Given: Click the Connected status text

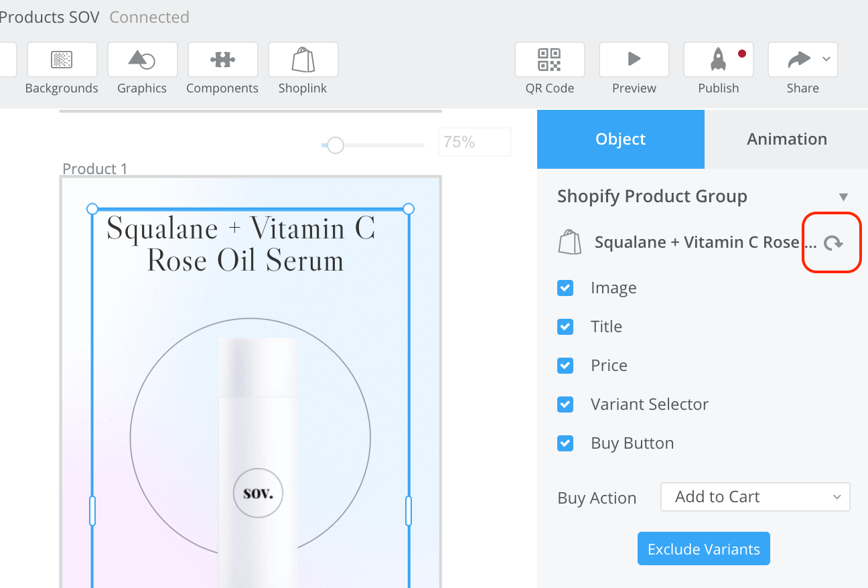Looking at the screenshot, I should pos(149,17).
